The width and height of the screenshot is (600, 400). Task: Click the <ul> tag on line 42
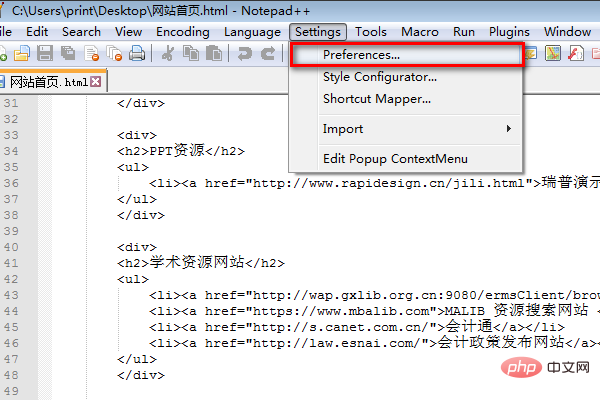tap(133, 279)
